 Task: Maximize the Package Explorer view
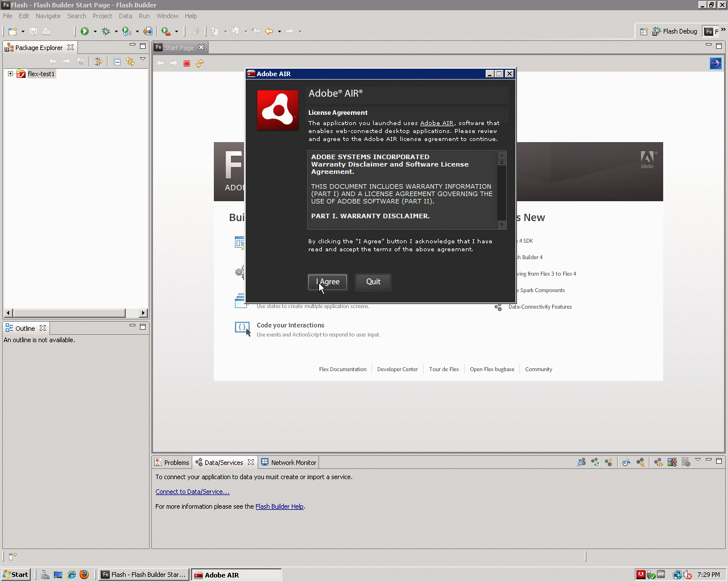pyautogui.click(x=143, y=45)
